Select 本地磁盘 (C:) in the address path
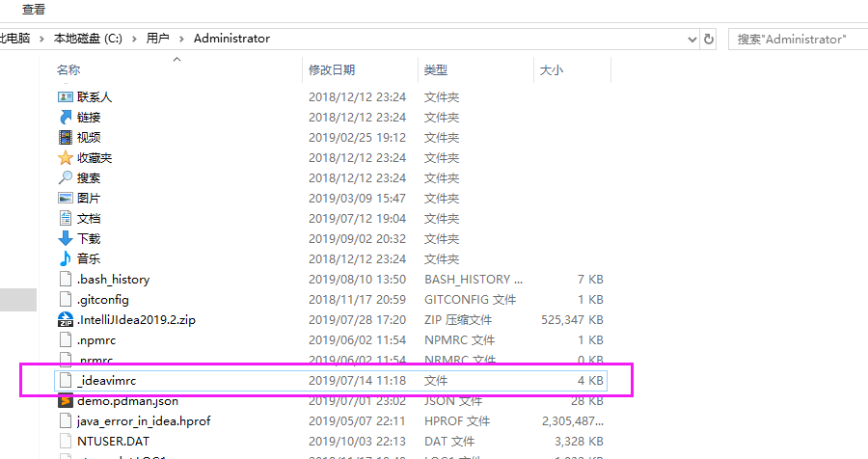This screenshot has height=459, width=868. pos(88,39)
